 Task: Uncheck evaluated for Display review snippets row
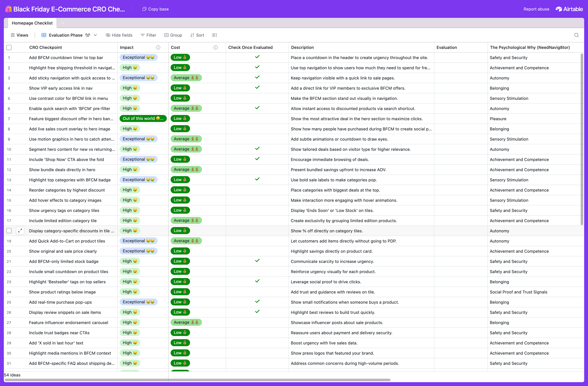(x=257, y=312)
